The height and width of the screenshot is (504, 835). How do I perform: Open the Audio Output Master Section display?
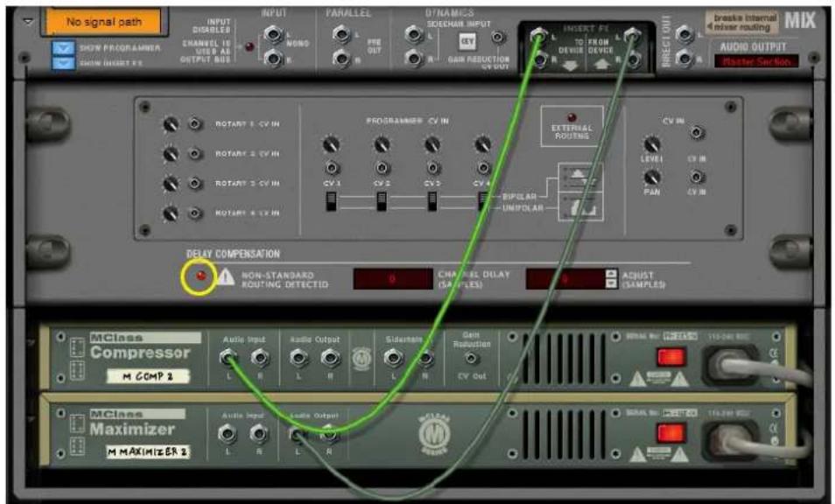pyautogui.click(x=756, y=61)
